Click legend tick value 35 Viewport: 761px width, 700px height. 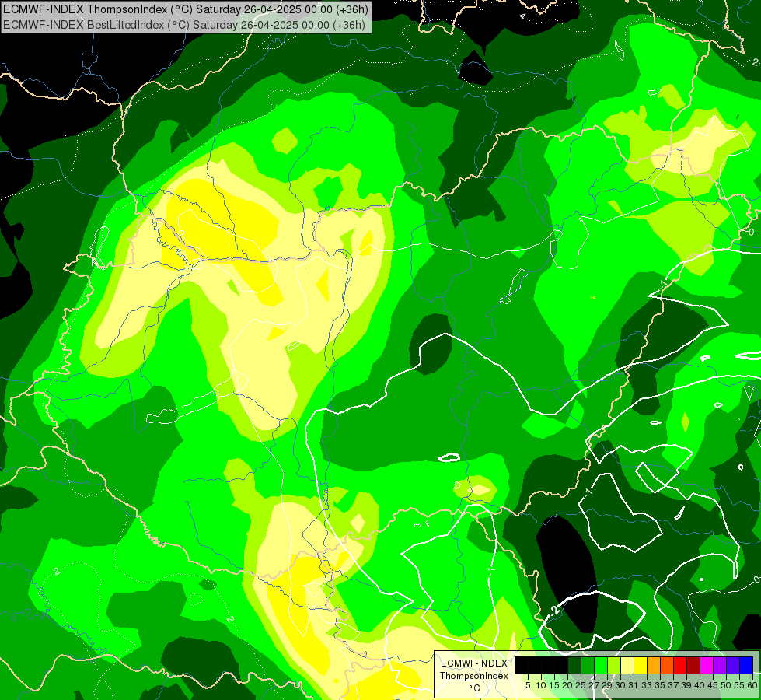tap(660, 685)
